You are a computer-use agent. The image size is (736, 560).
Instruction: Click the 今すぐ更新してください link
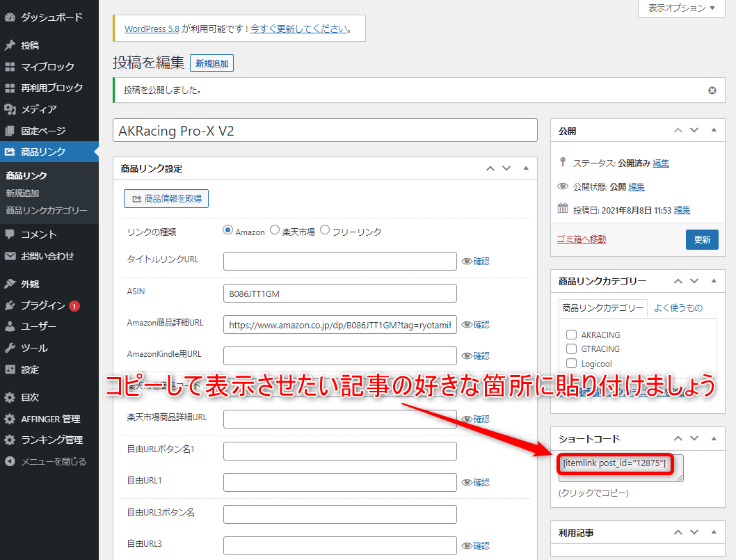pos(299,29)
